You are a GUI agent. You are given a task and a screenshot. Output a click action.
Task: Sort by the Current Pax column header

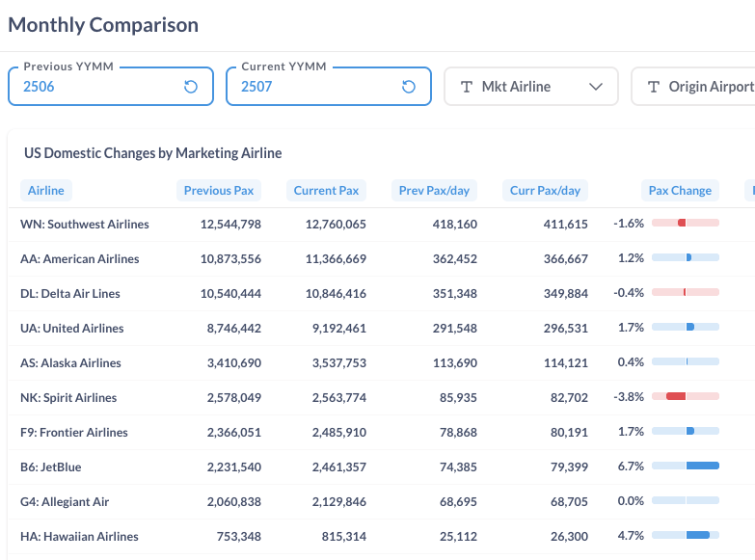326,190
